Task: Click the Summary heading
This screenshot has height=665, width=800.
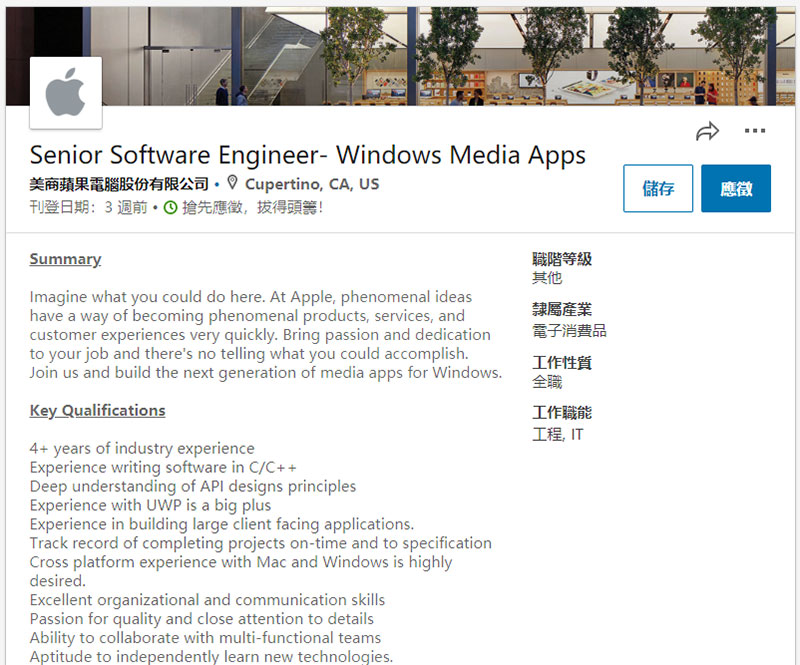Action: pyautogui.click(x=65, y=259)
